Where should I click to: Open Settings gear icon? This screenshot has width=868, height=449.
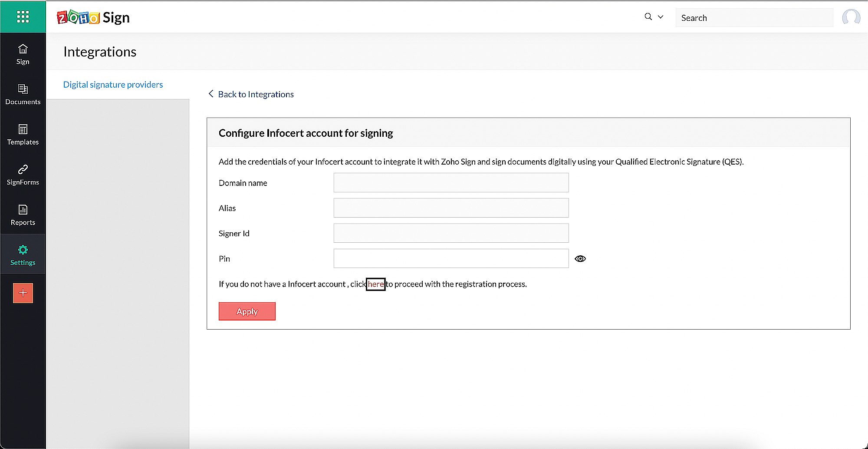(x=23, y=250)
